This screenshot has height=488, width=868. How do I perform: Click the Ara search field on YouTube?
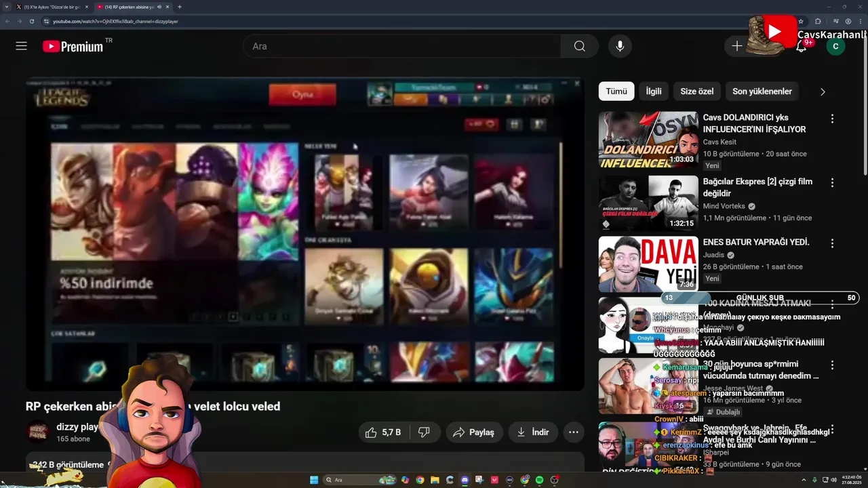[x=401, y=46]
